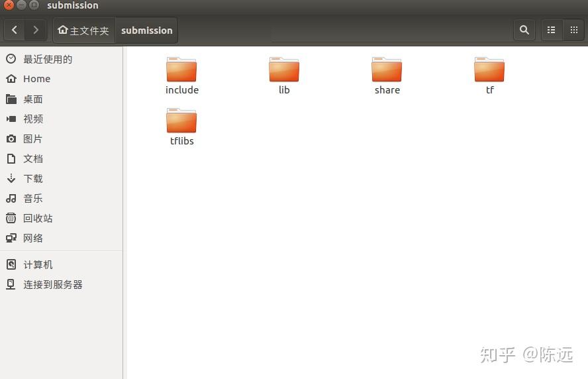Click the download arrow icon for 下载
This screenshot has width=588, height=379.
click(11, 178)
